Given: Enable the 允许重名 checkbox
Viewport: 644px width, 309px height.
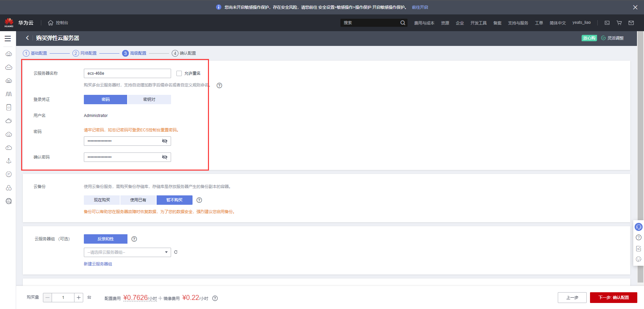Looking at the screenshot, I should pos(179,73).
